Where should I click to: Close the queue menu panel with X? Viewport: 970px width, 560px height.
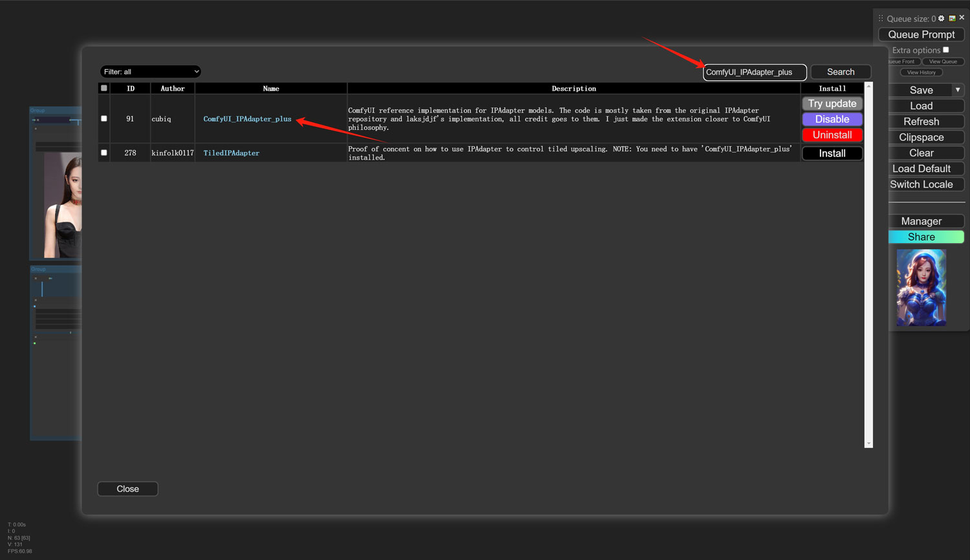pos(962,17)
